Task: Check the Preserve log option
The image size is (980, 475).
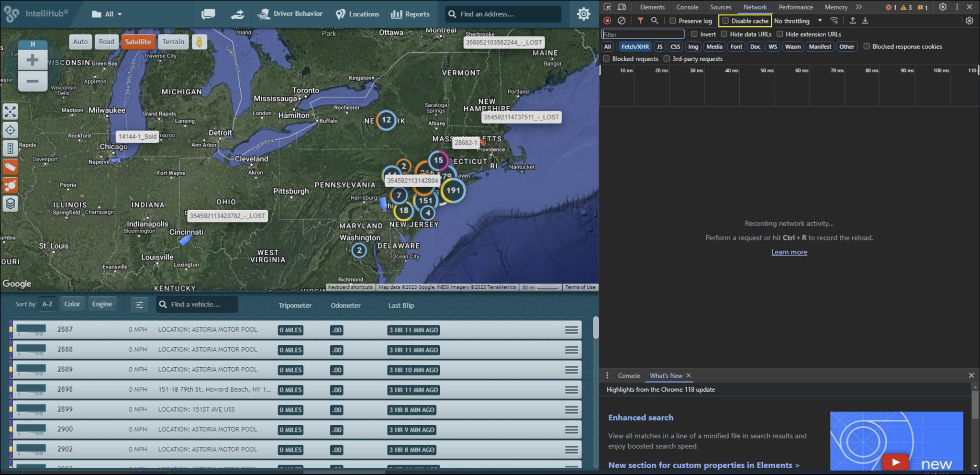Action: (x=673, y=21)
